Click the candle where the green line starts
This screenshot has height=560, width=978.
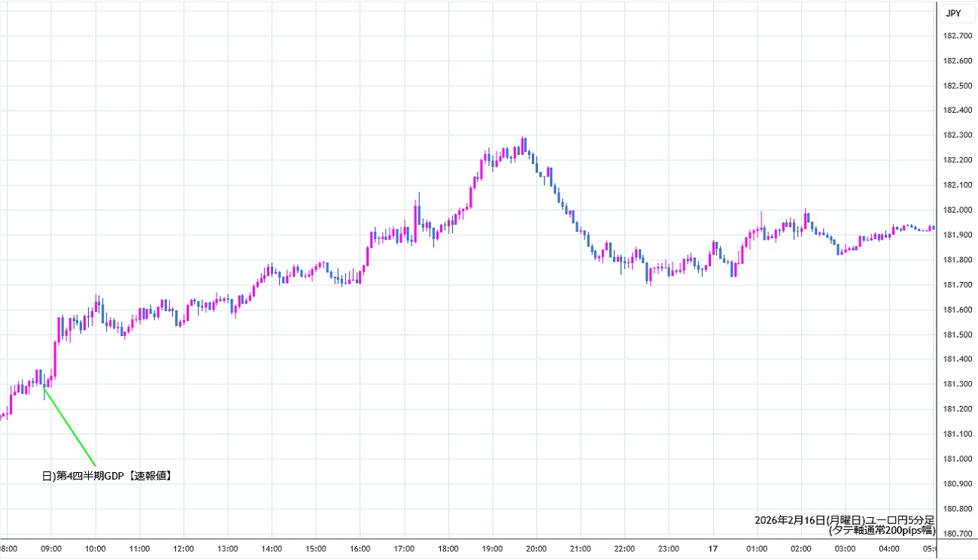click(x=44, y=380)
